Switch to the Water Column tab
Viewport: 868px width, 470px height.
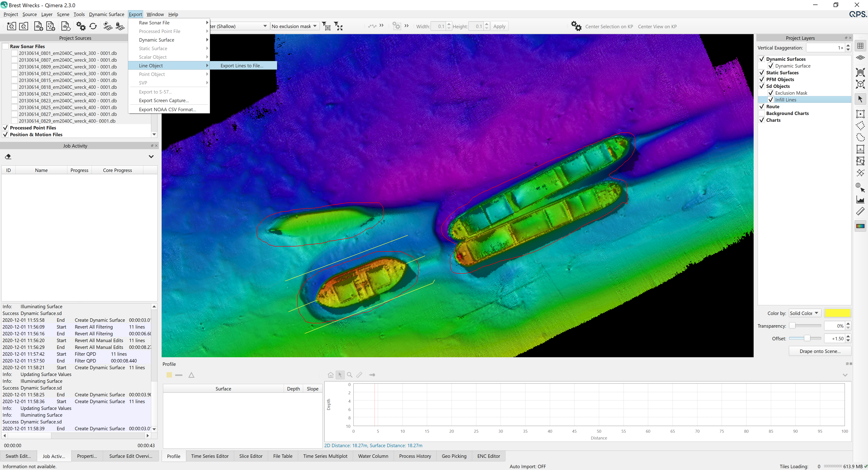(373, 456)
